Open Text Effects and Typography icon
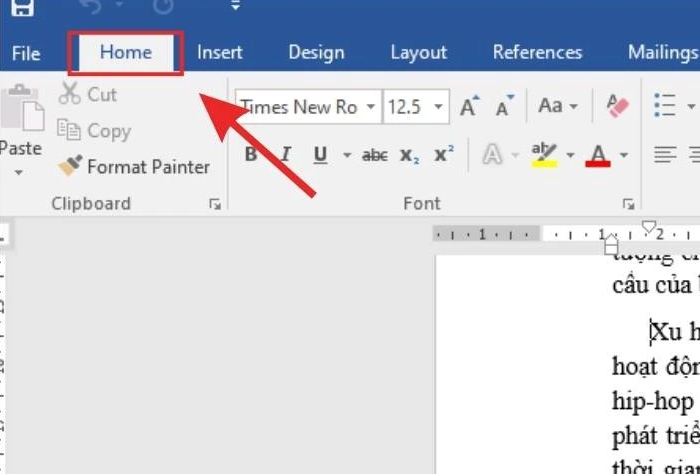This screenshot has width=700, height=474. (x=492, y=155)
